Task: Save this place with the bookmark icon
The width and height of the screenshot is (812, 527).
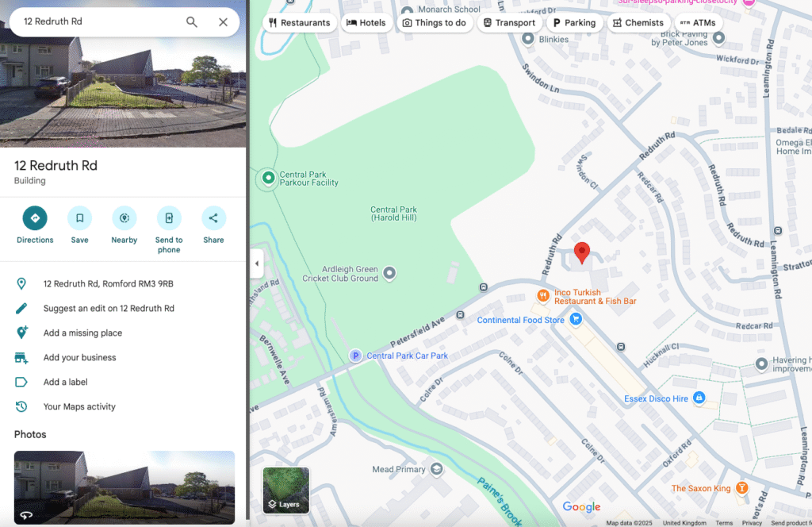Action: [80, 218]
